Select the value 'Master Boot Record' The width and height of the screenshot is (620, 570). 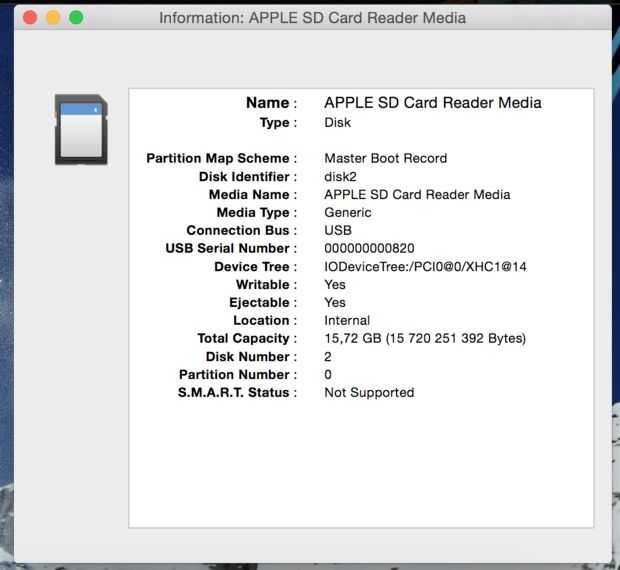click(386, 159)
